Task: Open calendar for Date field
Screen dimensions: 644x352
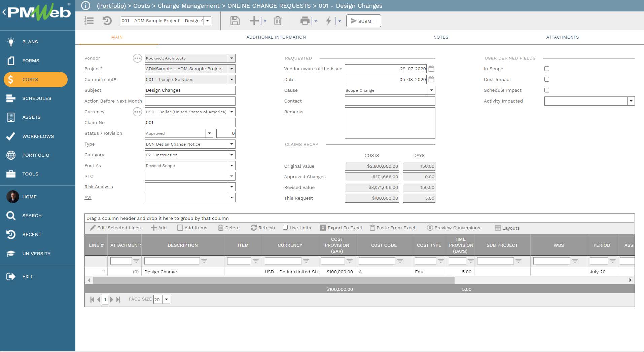Action: pyautogui.click(x=431, y=79)
